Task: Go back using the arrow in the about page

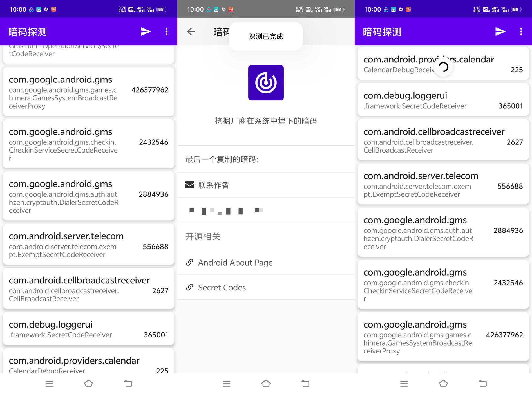Action: click(x=191, y=32)
